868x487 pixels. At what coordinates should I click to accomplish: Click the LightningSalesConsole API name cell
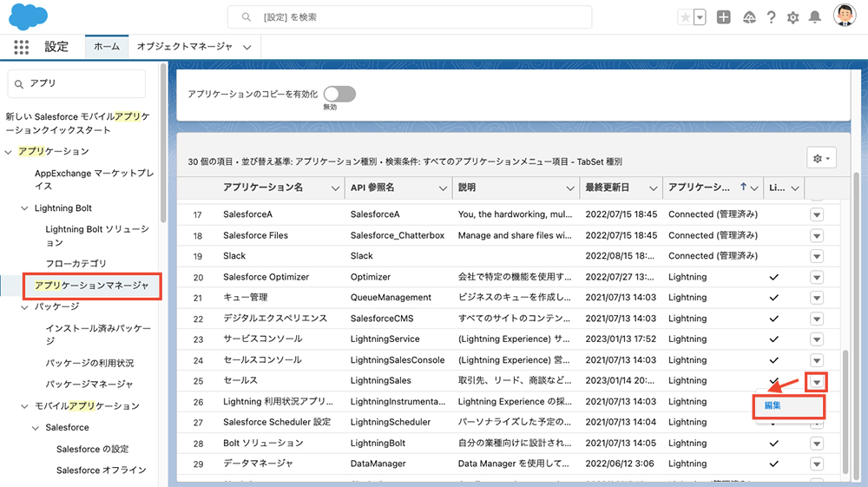point(398,360)
